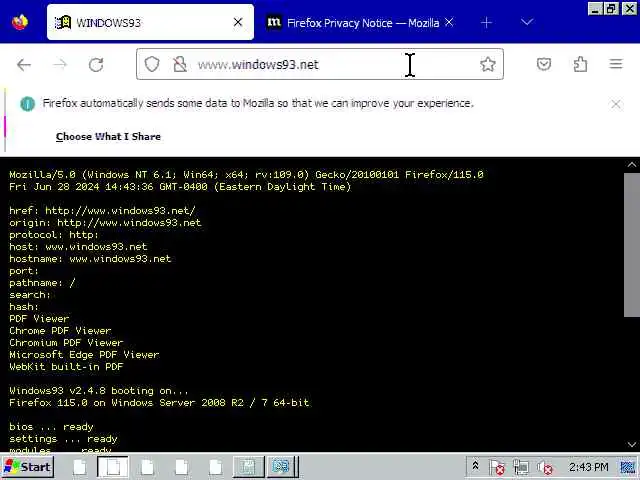The image size is (640, 480).
Task: Dismiss the Firefox data notification bar
Action: pos(616,104)
